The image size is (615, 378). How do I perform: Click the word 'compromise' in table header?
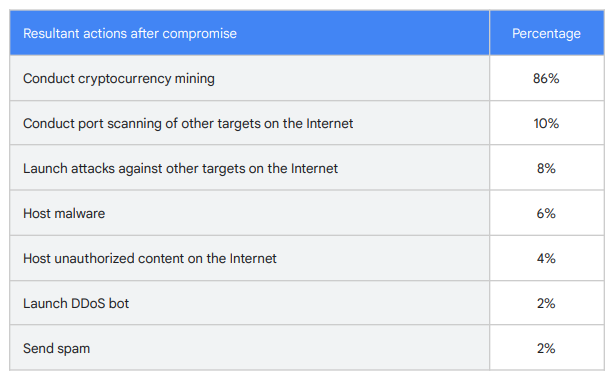(199, 34)
